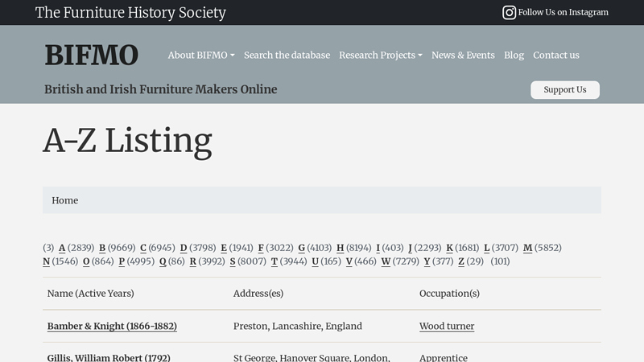Open The Furniture History Society link

tap(130, 12)
